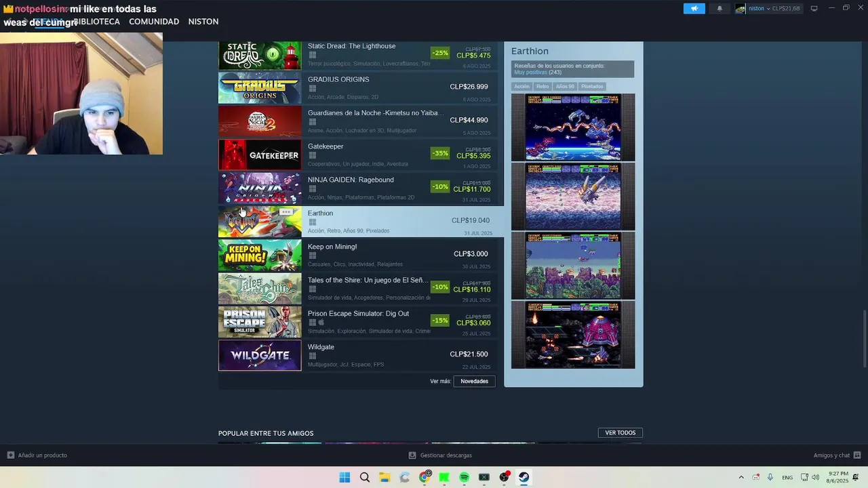The image size is (868, 488).
Task: Click the Windows platform icon under Wildgate
Action: (x=313, y=356)
